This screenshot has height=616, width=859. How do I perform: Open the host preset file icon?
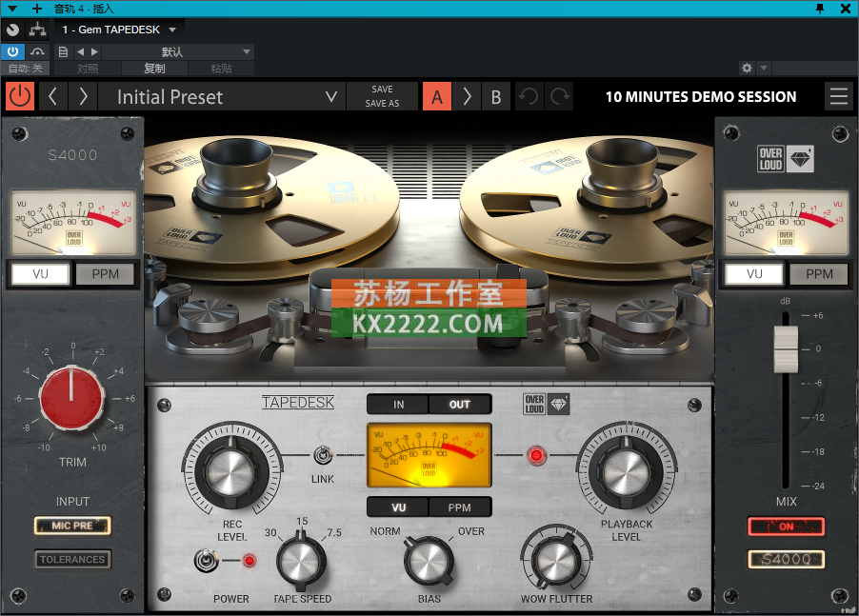(63, 51)
